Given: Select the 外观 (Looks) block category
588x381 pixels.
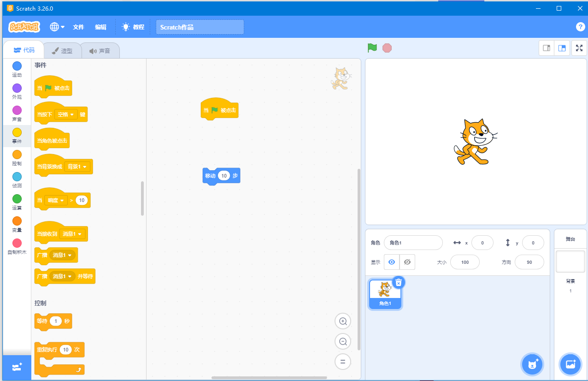Looking at the screenshot, I should tap(17, 90).
